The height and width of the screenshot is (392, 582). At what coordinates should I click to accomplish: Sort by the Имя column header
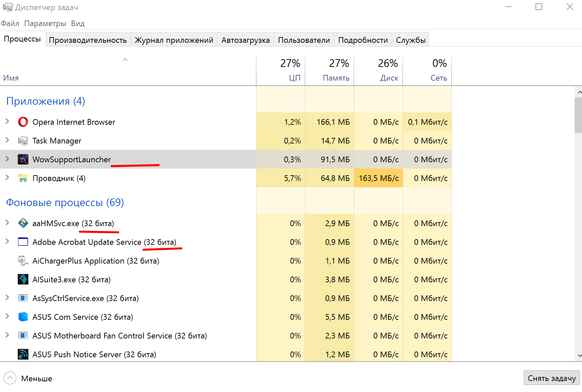[128, 71]
